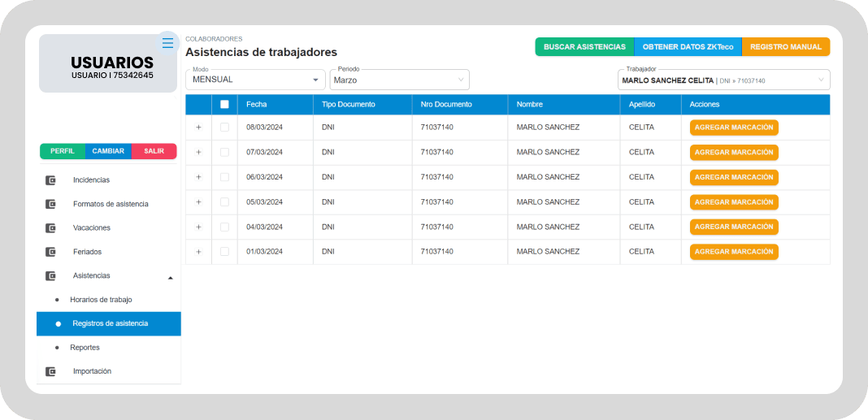Click the Asistencias sidebar icon
This screenshot has height=420, width=868.
(x=50, y=275)
